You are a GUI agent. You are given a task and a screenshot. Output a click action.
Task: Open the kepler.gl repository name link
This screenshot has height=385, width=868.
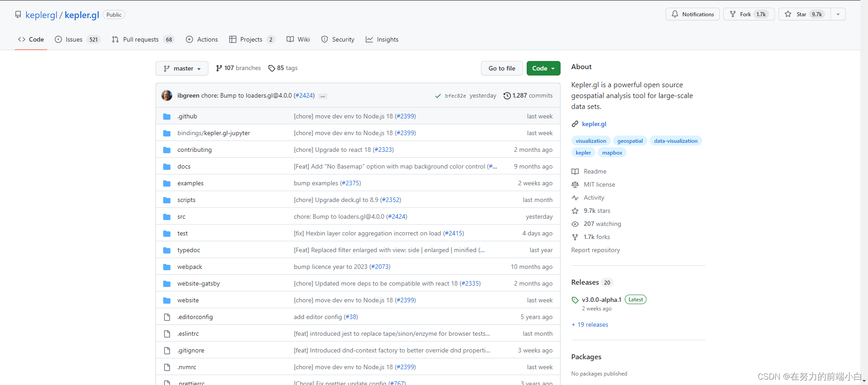point(82,15)
